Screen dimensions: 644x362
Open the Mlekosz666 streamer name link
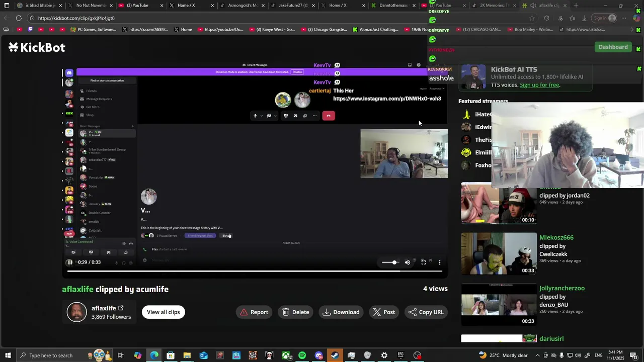coord(556,237)
